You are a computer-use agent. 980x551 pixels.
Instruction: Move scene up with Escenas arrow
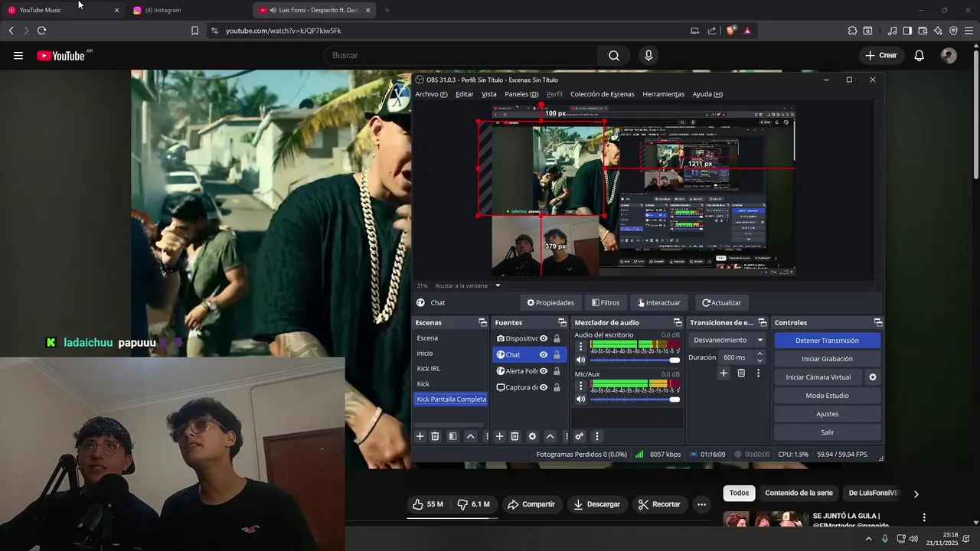pyautogui.click(x=471, y=436)
